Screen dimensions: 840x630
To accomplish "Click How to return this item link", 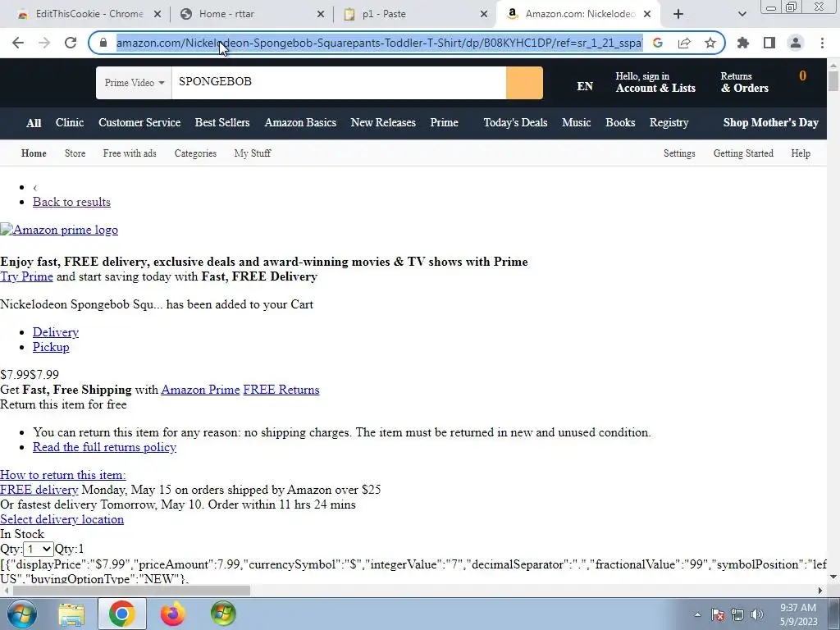I will (x=62, y=475).
